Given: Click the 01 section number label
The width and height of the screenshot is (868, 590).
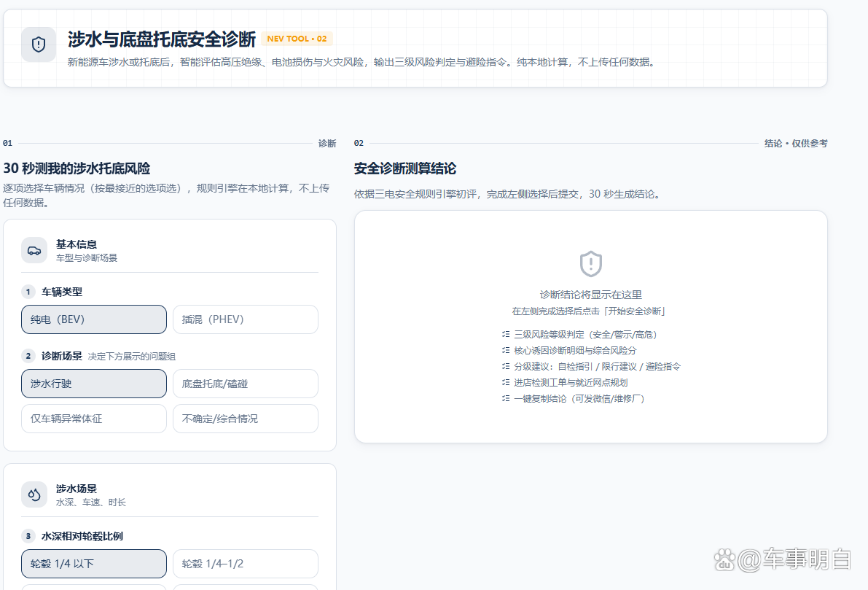Looking at the screenshot, I should (8, 143).
